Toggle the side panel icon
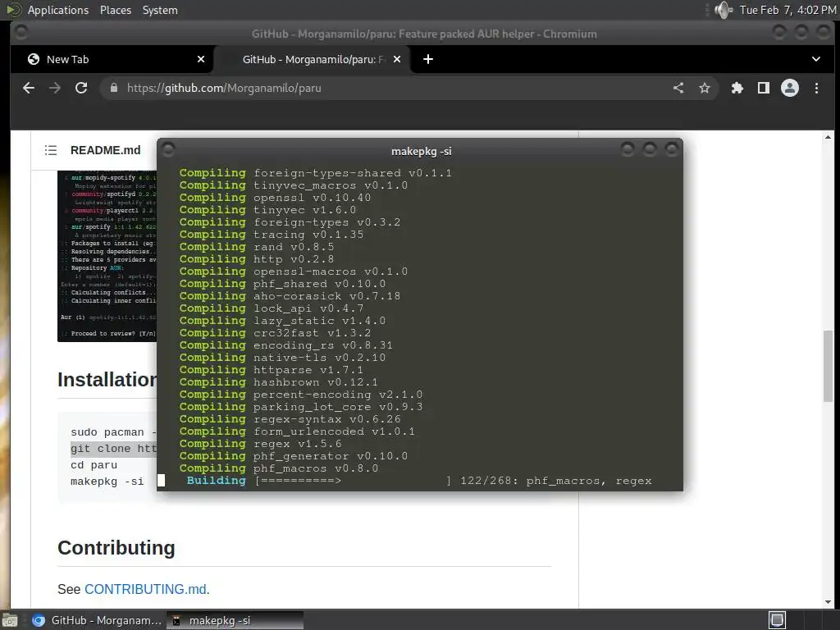Screen dimensions: 840x630 764,88
